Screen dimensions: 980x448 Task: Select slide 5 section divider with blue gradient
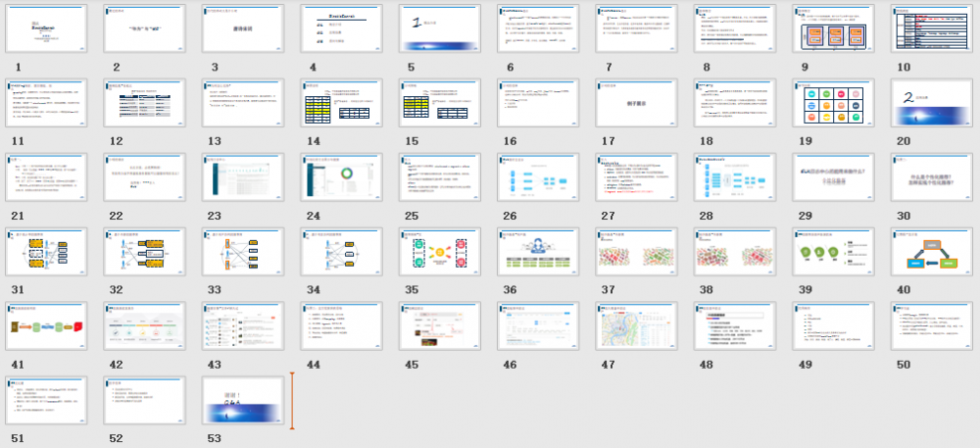coord(440,28)
